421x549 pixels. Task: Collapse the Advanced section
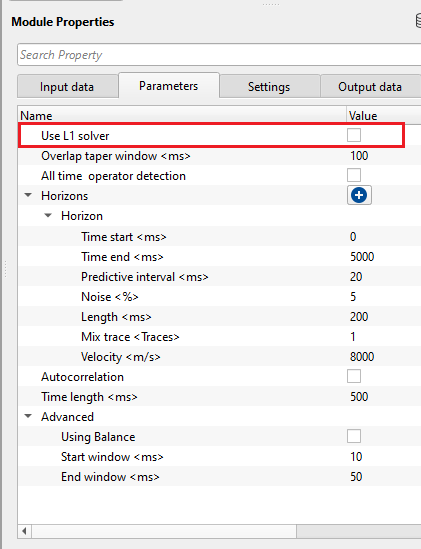click(x=28, y=416)
